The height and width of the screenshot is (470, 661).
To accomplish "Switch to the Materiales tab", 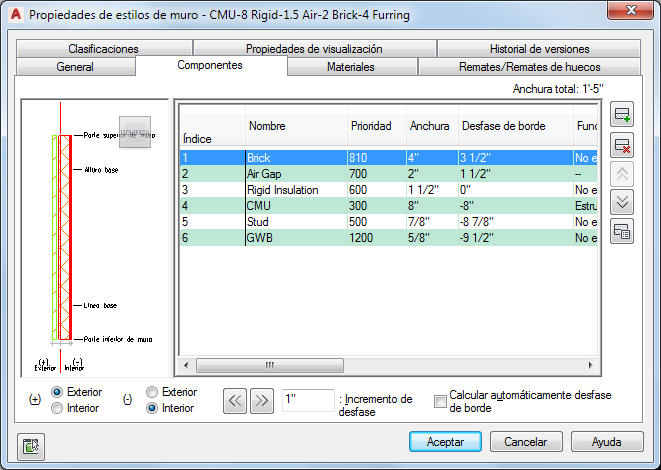I will pyautogui.click(x=351, y=67).
